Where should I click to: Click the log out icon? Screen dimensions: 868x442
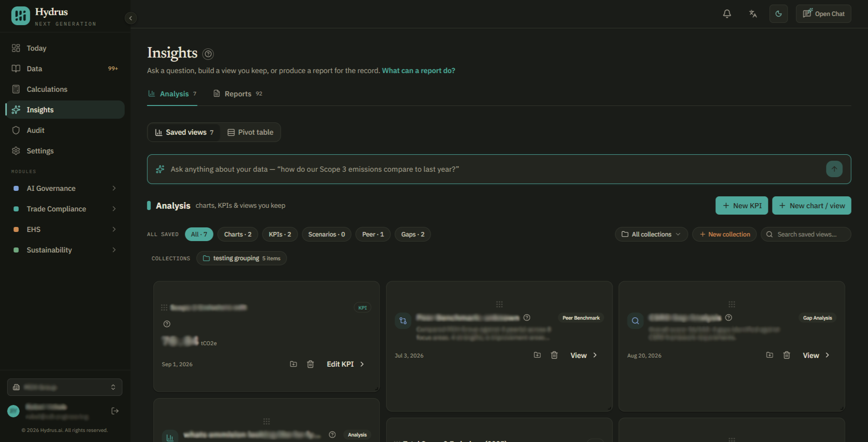[x=115, y=411]
